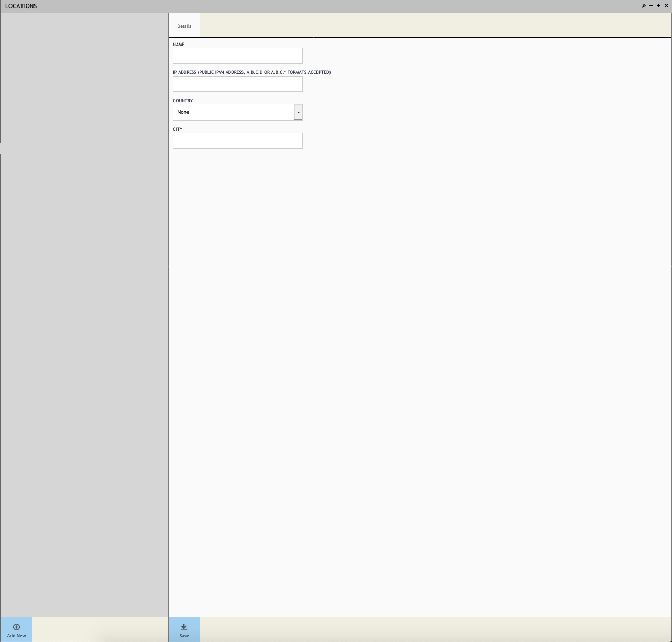Save the location details
The height and width of the screenshot is (642, 672).
tap(184, 629)
